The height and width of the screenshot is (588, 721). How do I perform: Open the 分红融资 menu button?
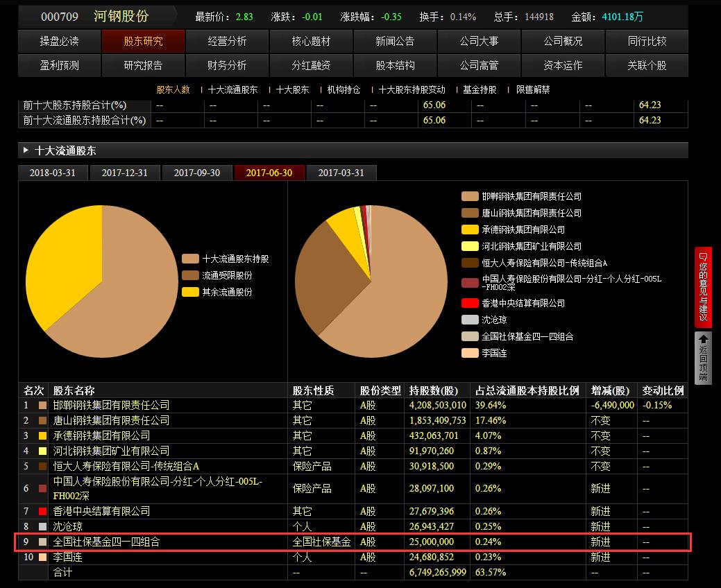[x=311, y=65]
